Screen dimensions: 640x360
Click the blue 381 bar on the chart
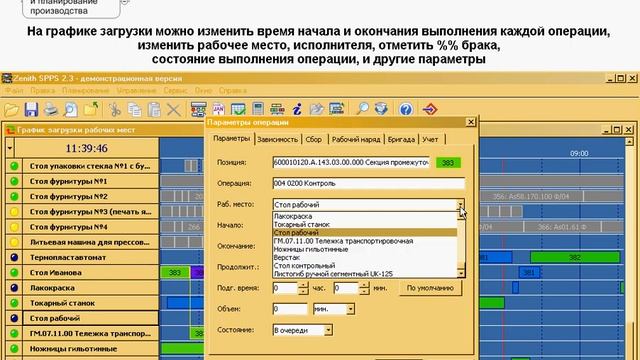click(x=529, y=273)
